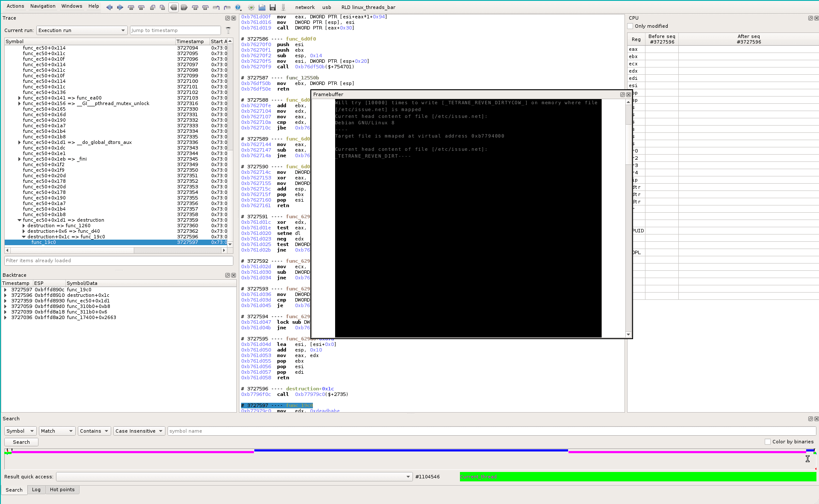Enable Only modified in the CPU panel
This screenshot has width=819, height=504.
tap(630, 26)
